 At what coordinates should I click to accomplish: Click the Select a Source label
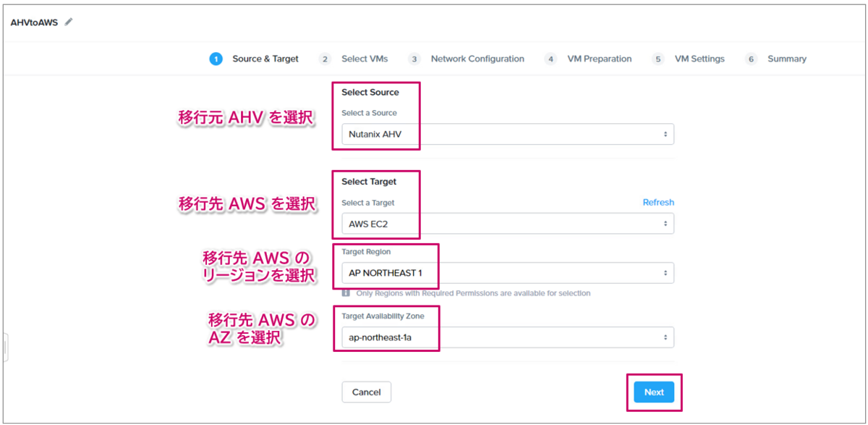pyautogui.click(x=369, y=113)
